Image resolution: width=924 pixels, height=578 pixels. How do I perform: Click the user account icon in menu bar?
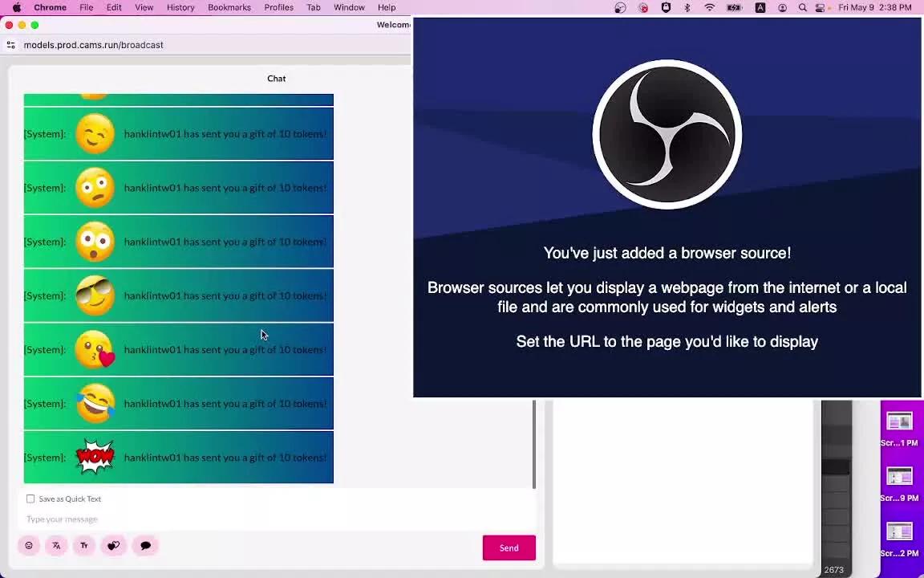782,8
